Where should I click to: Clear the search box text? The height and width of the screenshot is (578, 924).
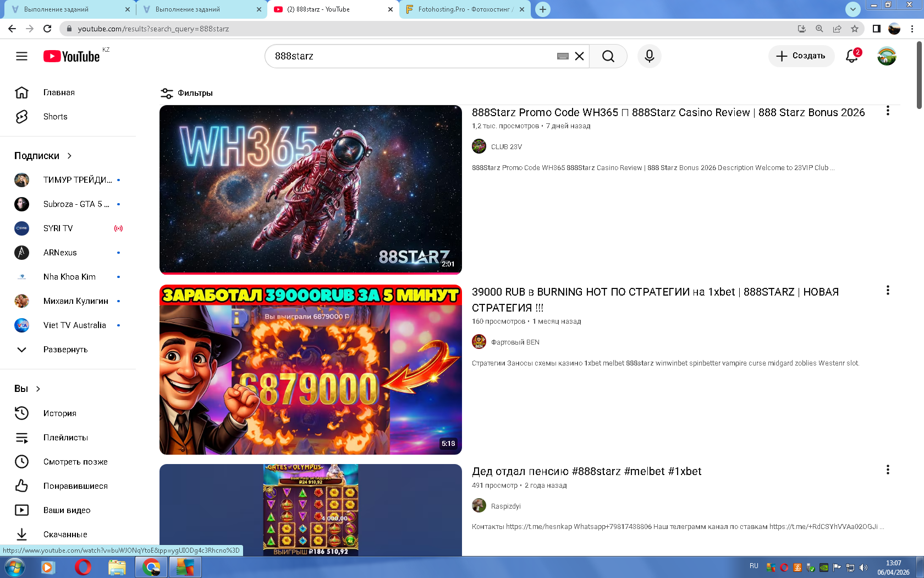(x=579, y=56)
